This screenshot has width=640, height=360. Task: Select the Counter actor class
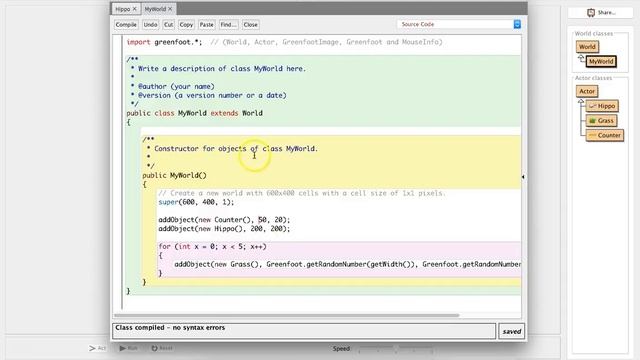605,136
